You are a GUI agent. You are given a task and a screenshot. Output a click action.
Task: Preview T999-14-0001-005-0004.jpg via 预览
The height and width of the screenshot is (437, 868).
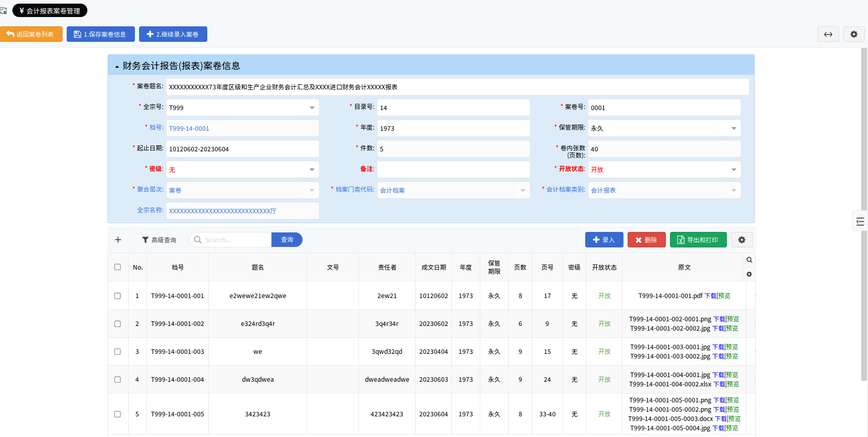tap(732, 428)
